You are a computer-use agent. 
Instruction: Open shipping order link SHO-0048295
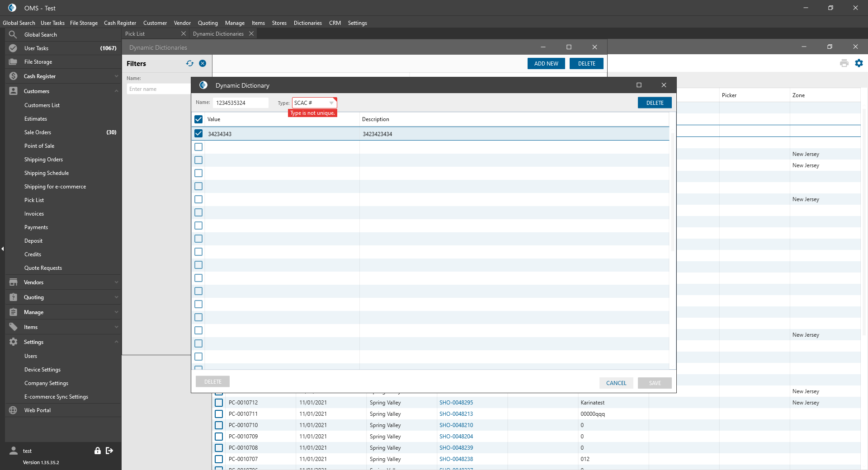456,402
